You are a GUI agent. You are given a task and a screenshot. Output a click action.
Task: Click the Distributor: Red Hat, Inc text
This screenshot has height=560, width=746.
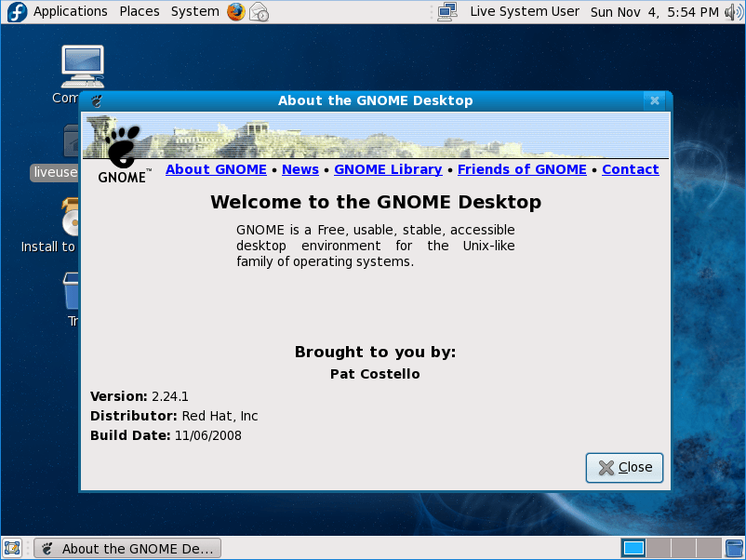174,416
